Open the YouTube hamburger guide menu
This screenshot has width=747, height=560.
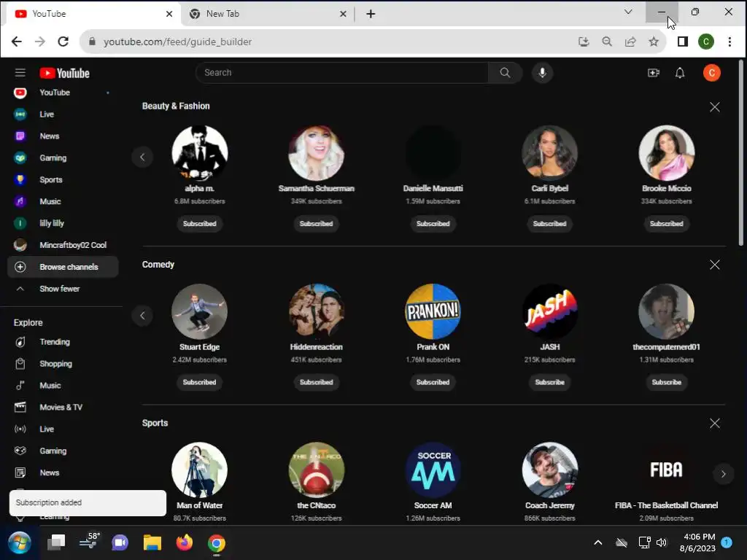click(x=20, y=72)
